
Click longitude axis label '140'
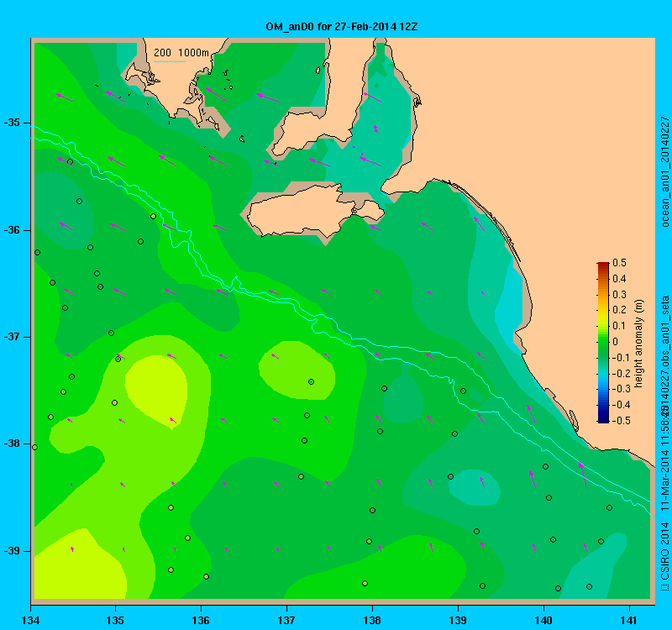(543, 620)
